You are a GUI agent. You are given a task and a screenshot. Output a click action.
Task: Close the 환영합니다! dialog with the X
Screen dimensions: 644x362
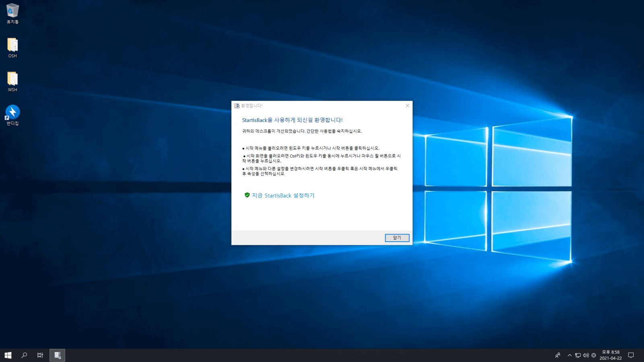click(407, 106)
